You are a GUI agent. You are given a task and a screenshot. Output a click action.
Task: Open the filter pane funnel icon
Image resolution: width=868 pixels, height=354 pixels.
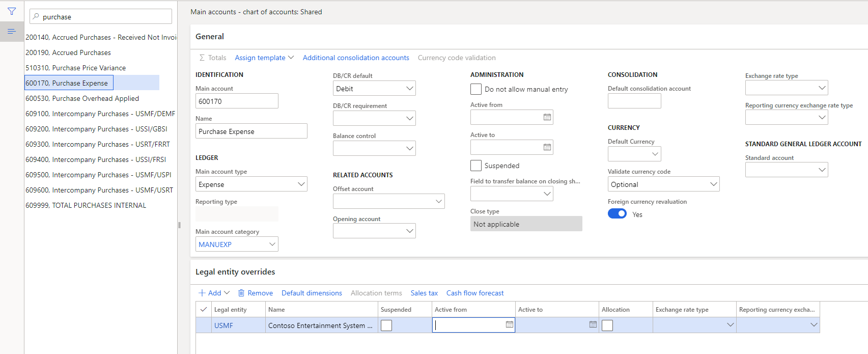[x=12, y=11]
